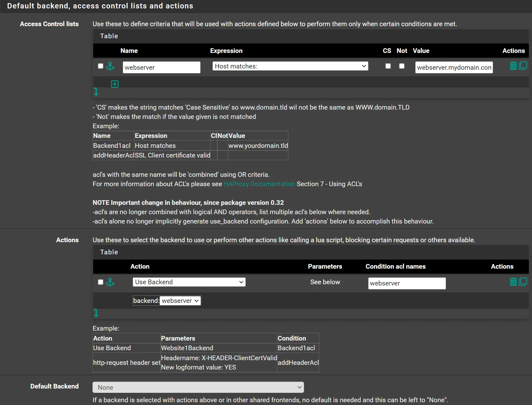The width and height of the screenshot is (532, 405).
Task: Enable the CS checkbox for the webserver ACL
Action: pos(388,66)
